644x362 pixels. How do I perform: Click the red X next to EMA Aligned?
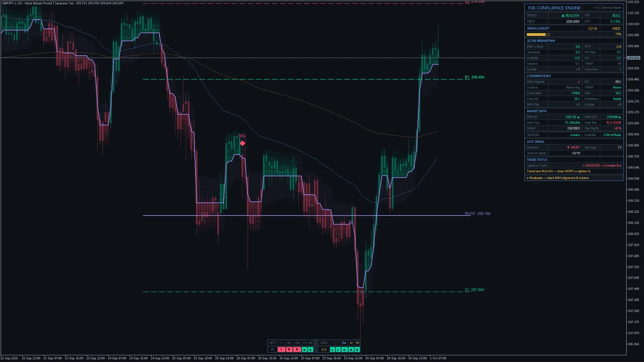point(579,82)
